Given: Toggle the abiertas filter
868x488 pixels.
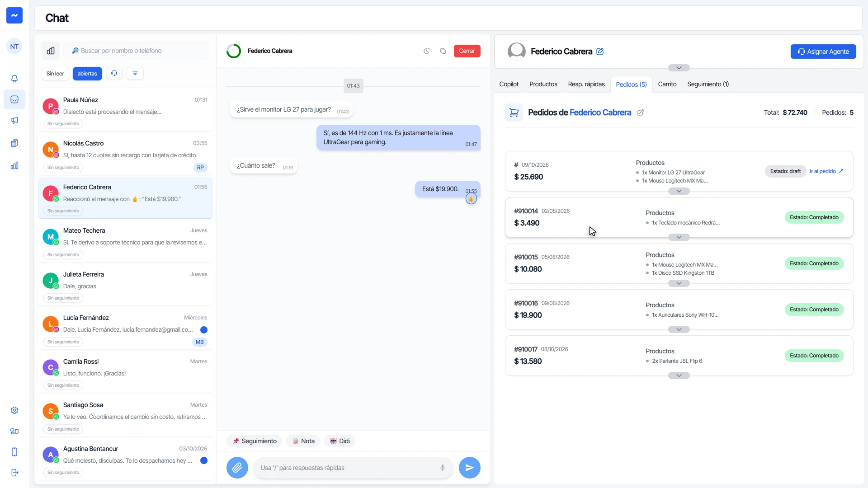Looking at the screenshot, I should click(87, 74).
